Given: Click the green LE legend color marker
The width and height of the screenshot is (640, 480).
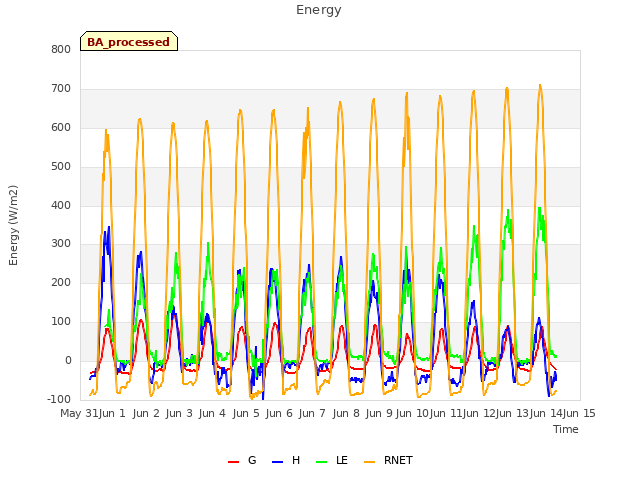Looking at the screenshot, I should (x=322, y=462).
